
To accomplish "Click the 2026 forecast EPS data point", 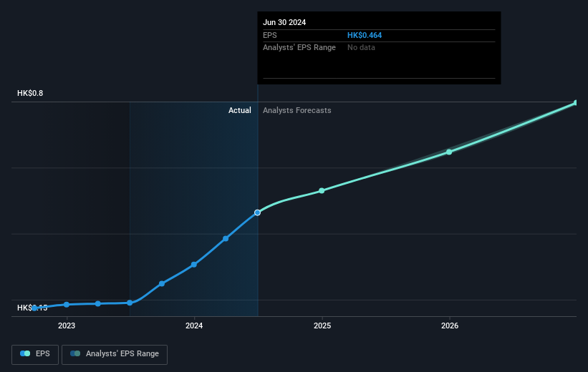I will 449,152.
